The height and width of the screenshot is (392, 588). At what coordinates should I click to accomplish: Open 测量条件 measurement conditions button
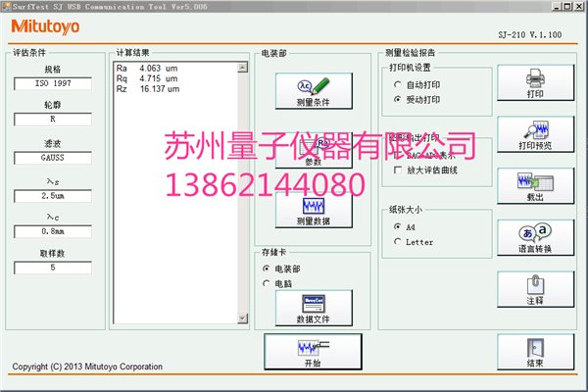click(x=314, y=91)
